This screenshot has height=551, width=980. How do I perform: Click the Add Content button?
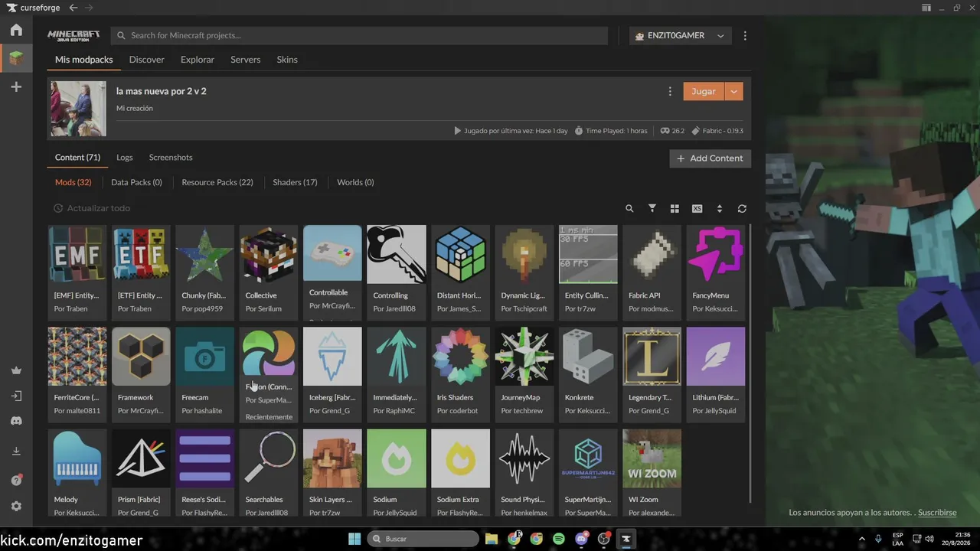tap(710, 158)
